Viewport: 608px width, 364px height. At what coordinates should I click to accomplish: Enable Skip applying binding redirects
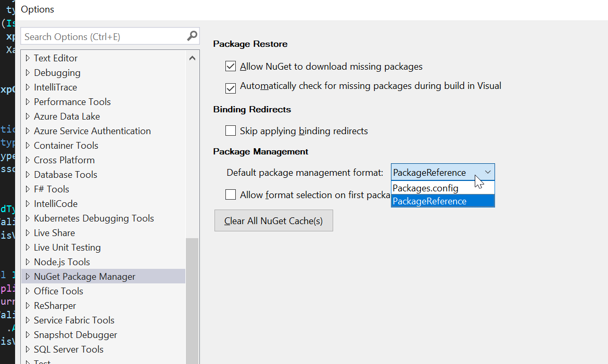(x=231, y=131)
